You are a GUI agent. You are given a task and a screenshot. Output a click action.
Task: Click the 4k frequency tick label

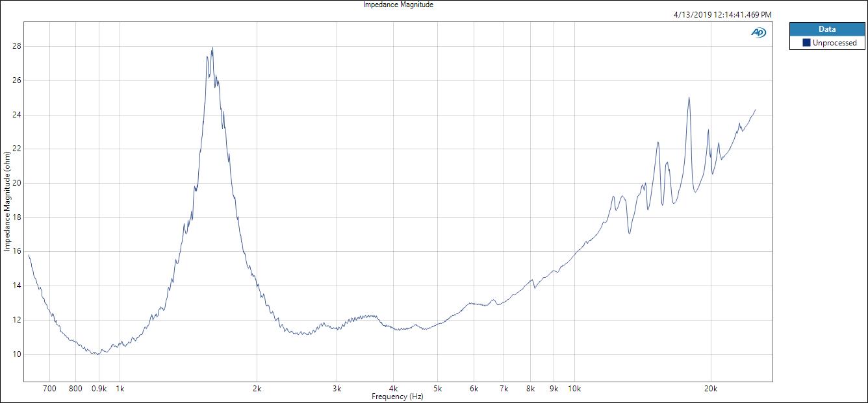click(393, 389)
